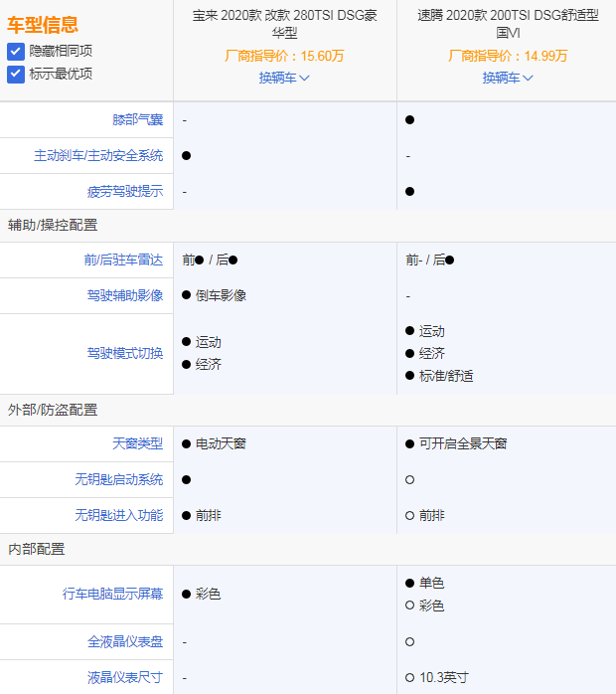Click the 速腾 2020款 200TSI DSG title
This screenshot has width=616, height=694.
pos(508,24)
